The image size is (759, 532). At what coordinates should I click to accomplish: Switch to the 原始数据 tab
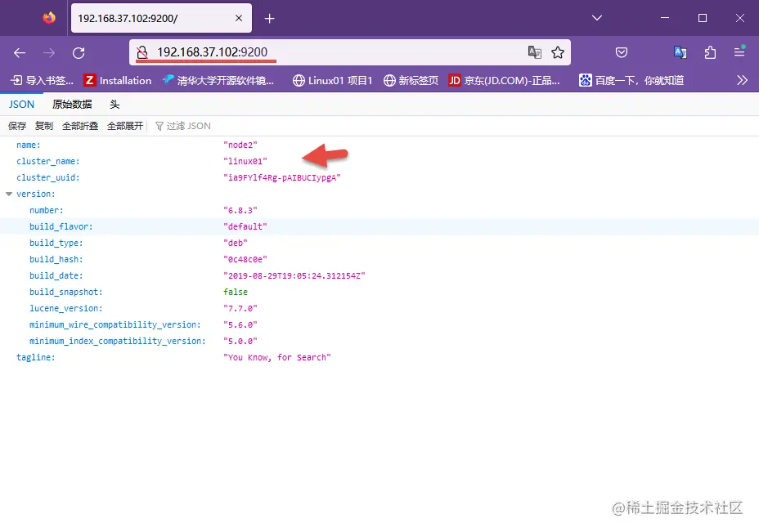pos(72,105)
